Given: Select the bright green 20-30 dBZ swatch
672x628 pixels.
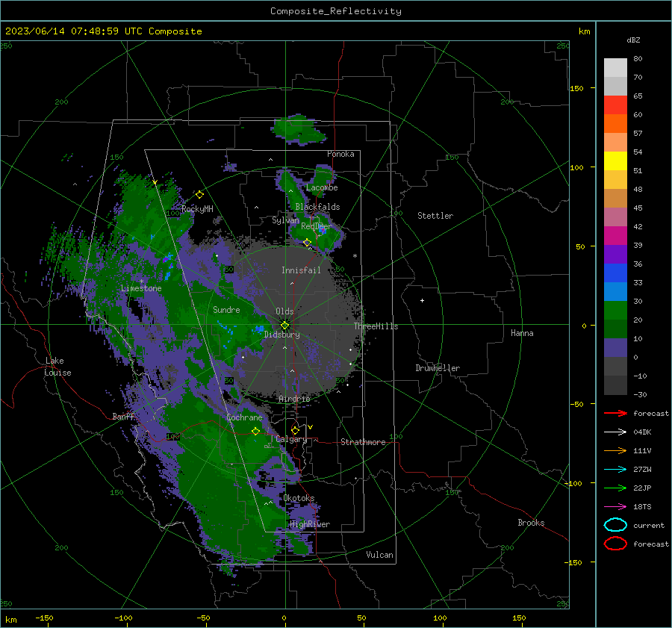Looking at the screenshot, I should 615,310.
